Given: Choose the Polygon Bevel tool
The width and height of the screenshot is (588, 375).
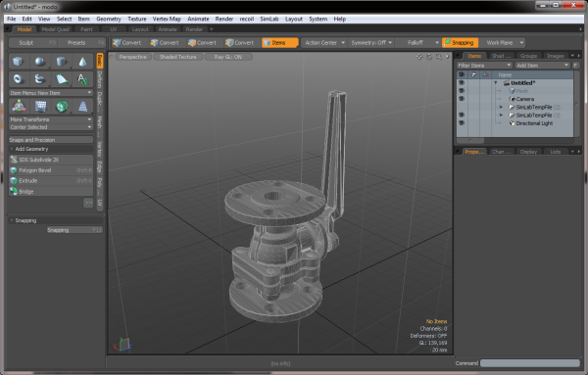Looking at the screenshot, I should tap(51, 170).
